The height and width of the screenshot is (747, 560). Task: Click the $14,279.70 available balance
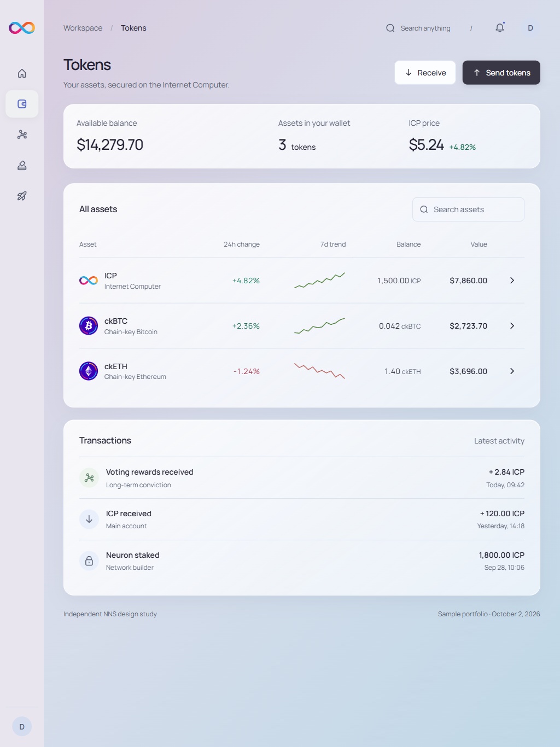pyautogui.click(x=110, y=144)
